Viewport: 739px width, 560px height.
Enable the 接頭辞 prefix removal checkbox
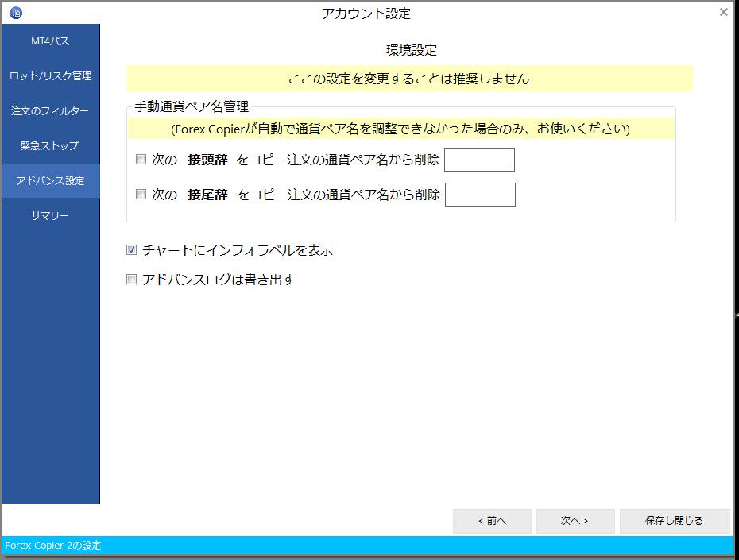click(141, 159)
